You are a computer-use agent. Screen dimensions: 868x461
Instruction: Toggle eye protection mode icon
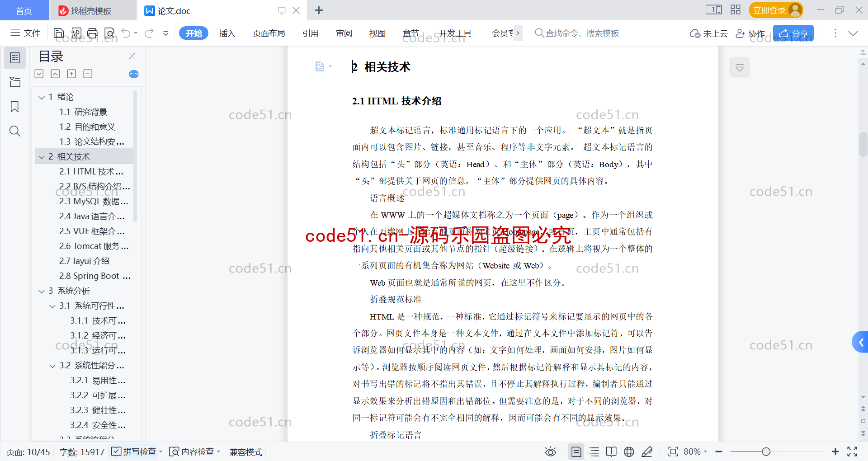551,452
